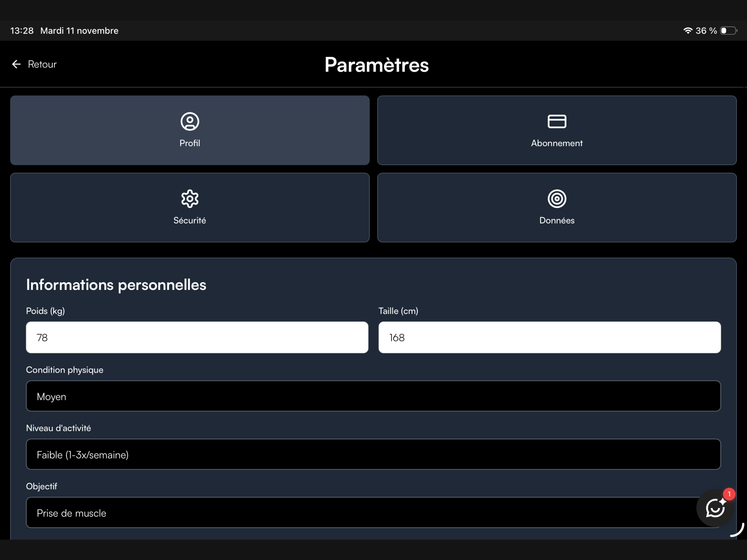Image resolution: width=747 pixels, height=560 pixels.
Task: Click the Poids (kg) label
Action: [x=46, y=311]
